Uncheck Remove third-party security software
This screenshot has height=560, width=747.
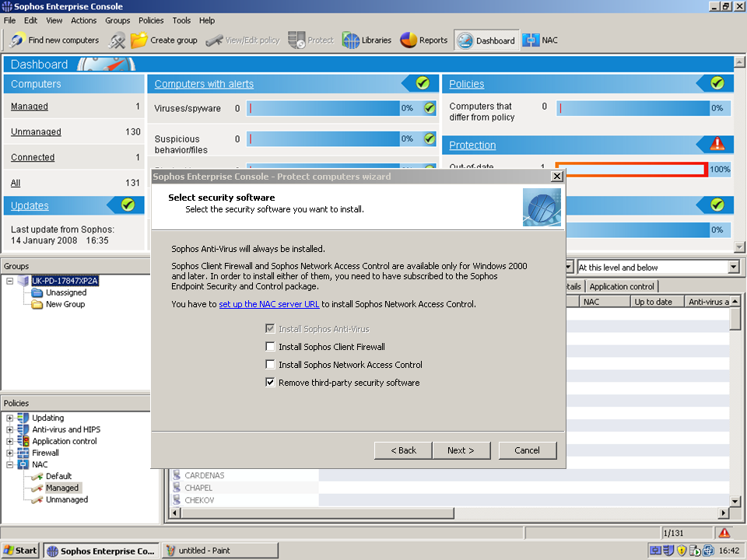click(270, 383)
